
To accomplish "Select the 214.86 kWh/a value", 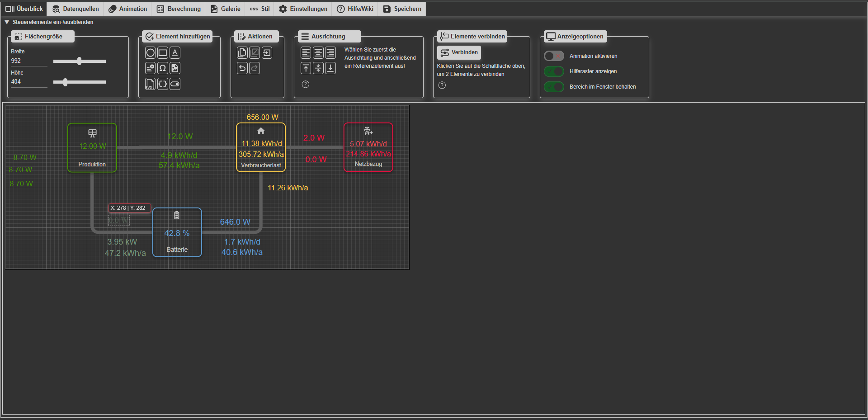I will coord(368,154).
